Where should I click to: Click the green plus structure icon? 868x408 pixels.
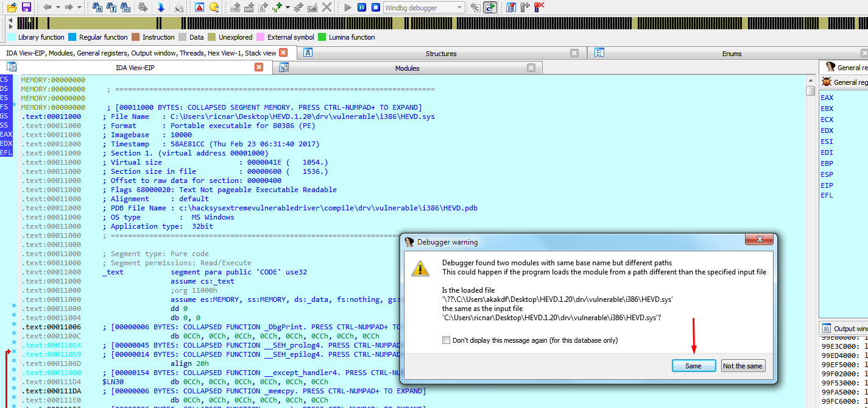coord(277,7)
